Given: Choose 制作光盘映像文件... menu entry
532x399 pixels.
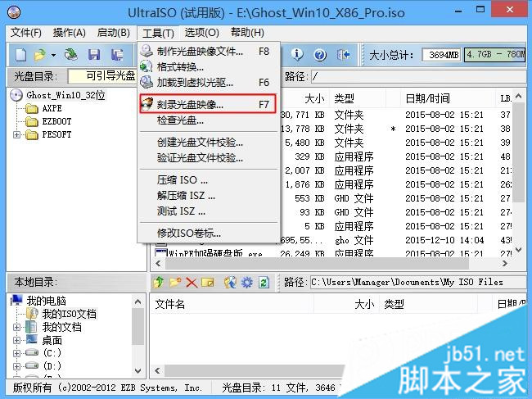Looking at the screenshot, I should 209,52.
